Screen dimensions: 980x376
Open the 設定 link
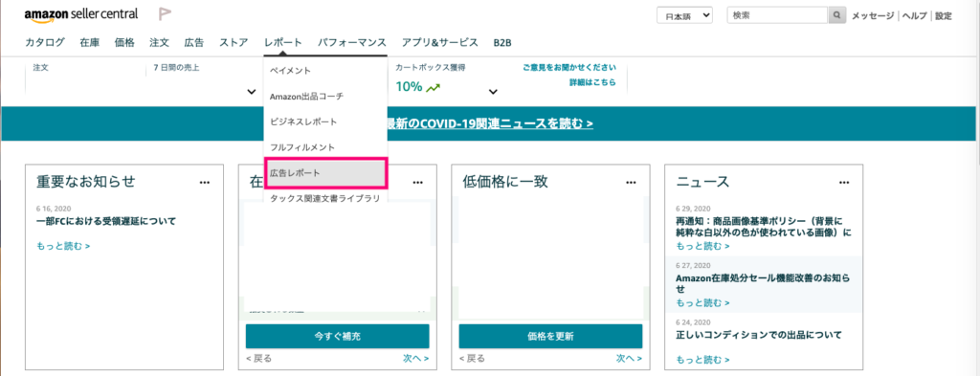click(x=943, y=16)
